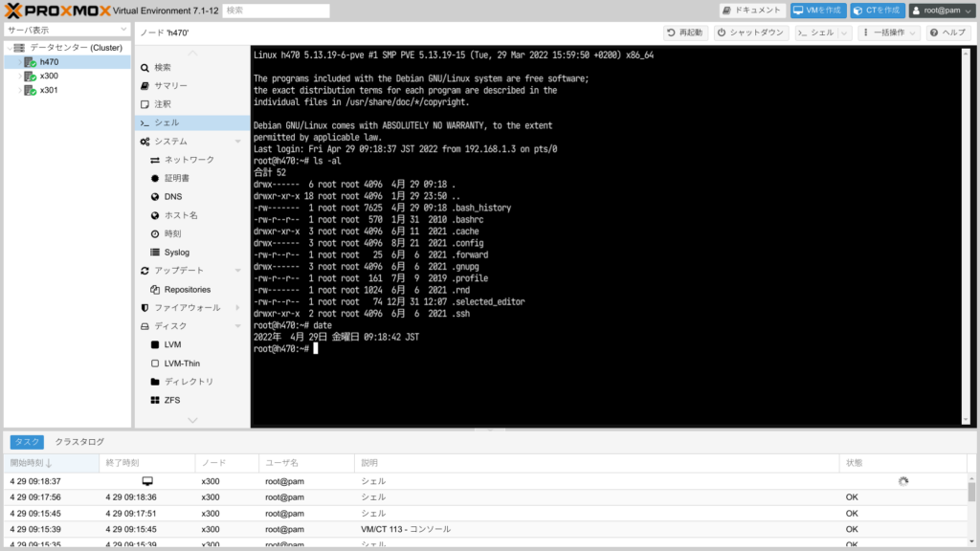Open the ヘルプ help button

pos(948,33)
